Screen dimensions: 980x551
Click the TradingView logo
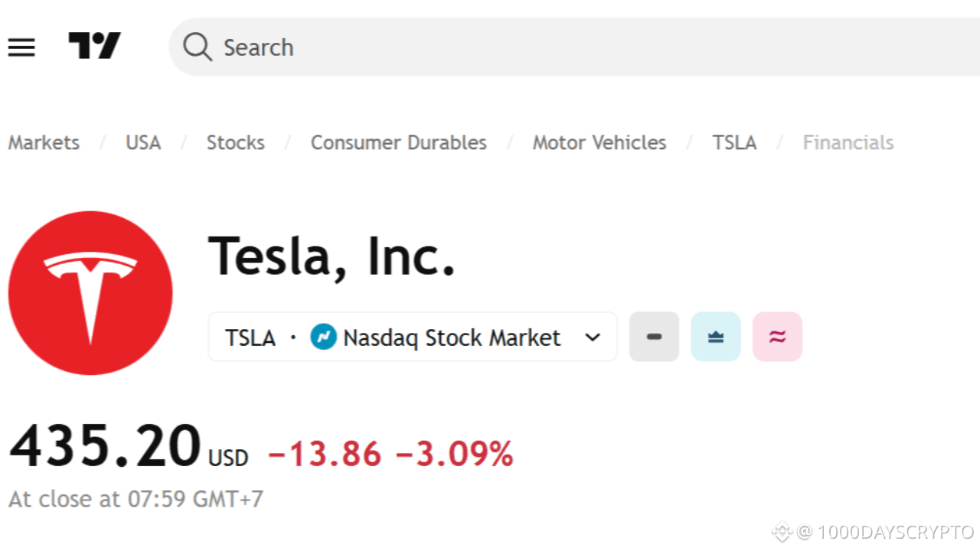[x=95, y=47]
